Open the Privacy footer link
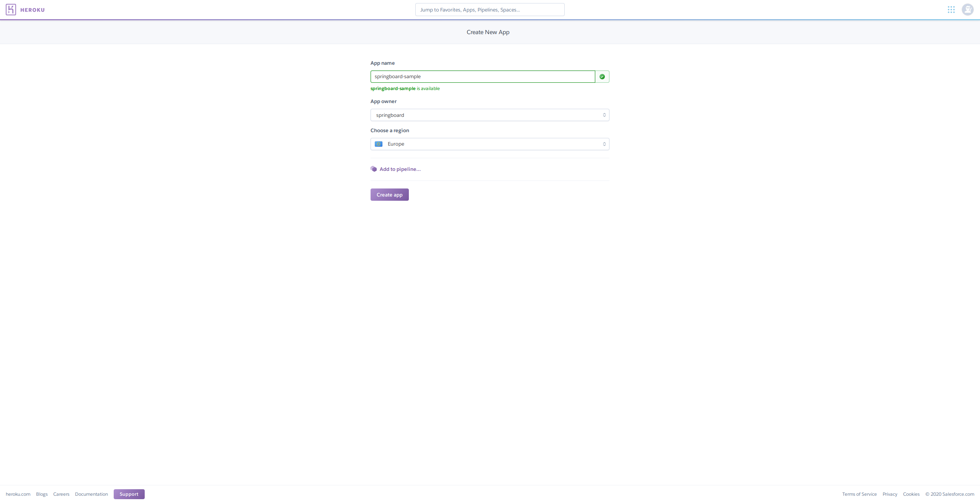980x503 pixels. 890,494
